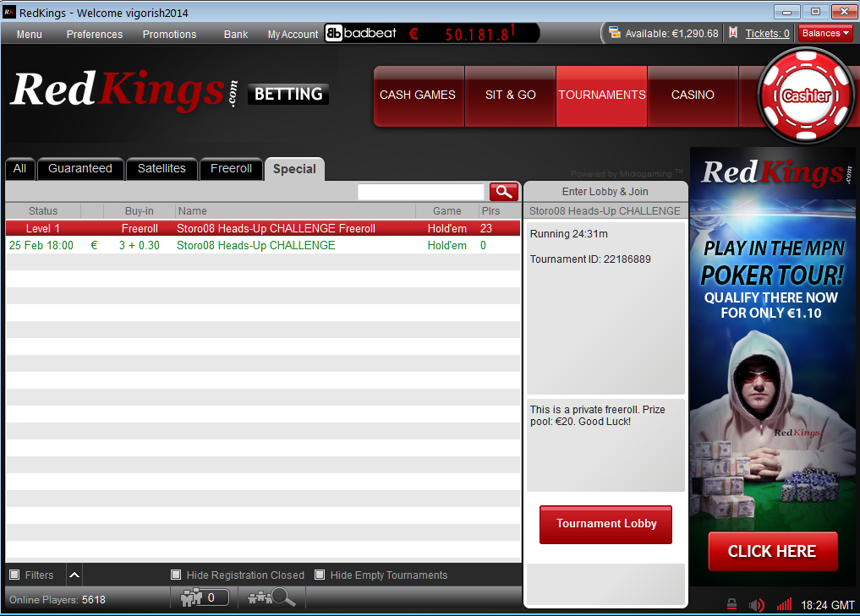The width and height of the screenshot is (860, 616).
Task: Click the tournament search text field
Action: (x=421, y=192)
